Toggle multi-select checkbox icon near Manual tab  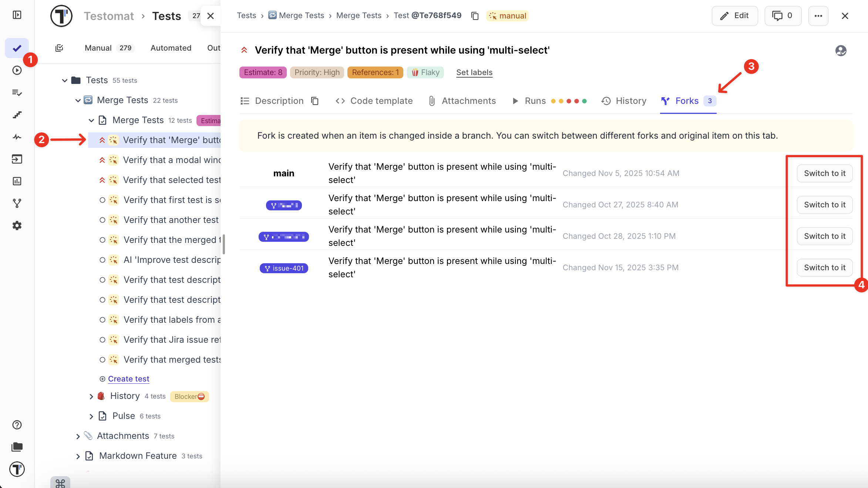[x=59, y=48]
